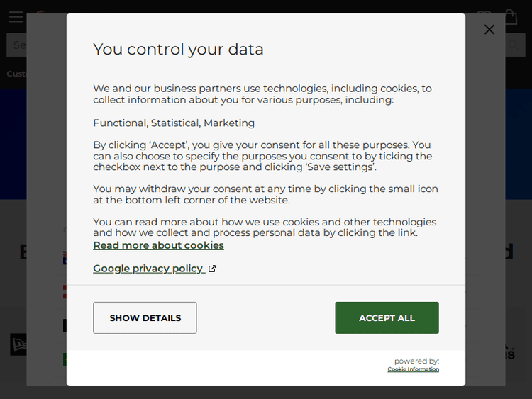Select the adidas brand logo at right edge
532x399 pixels.
509,352
